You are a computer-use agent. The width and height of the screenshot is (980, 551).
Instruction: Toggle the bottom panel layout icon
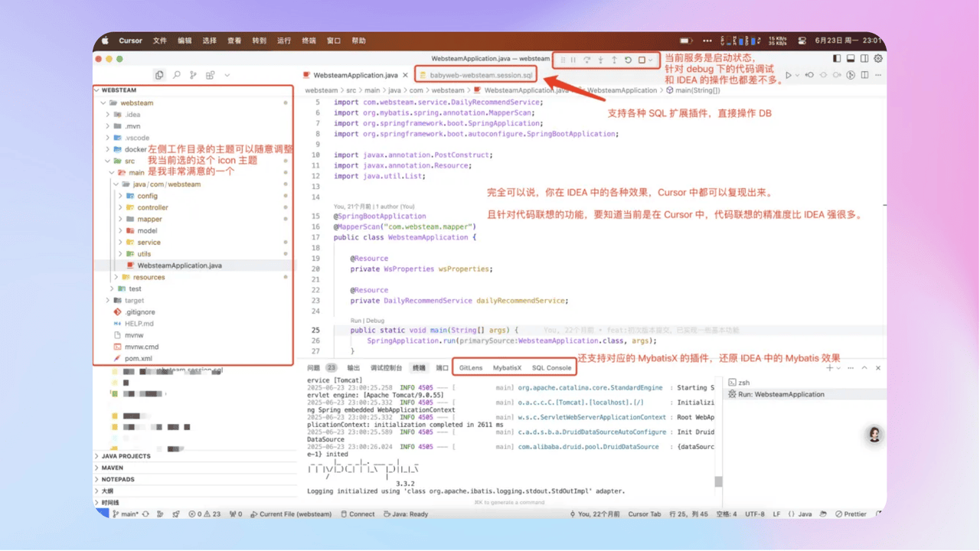pyautogui.click(x=850, y=58)
